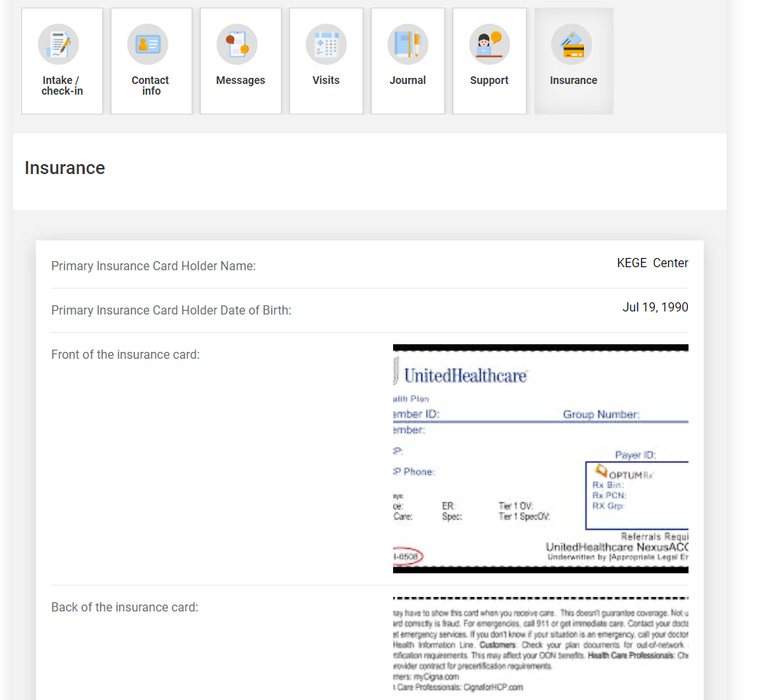Open the Support tab label

(x=489, y=80)
